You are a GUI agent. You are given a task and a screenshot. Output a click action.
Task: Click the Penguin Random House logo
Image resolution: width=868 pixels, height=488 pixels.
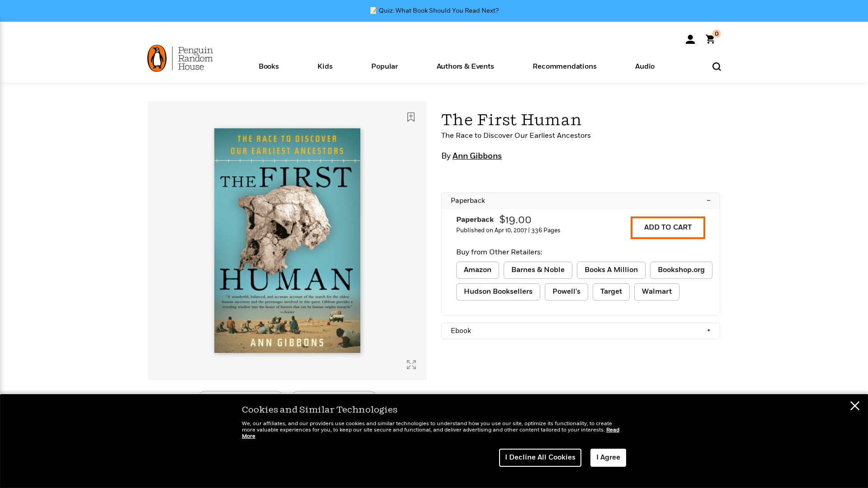click(x=180, y=58)
